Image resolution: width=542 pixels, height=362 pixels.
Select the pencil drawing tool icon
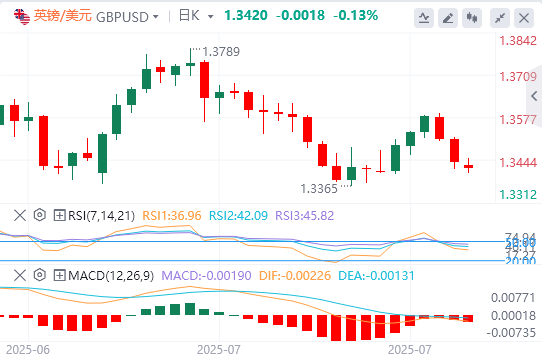tap(448, 18)
